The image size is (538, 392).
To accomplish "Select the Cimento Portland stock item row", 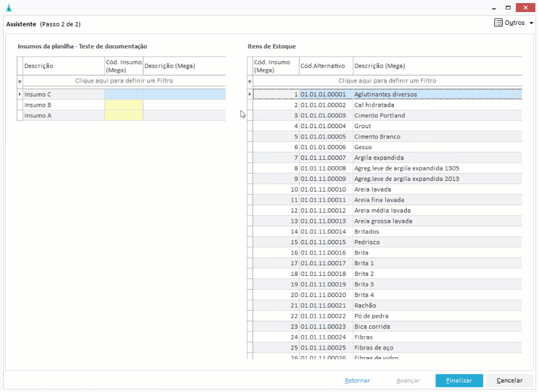I will (379, 115).
